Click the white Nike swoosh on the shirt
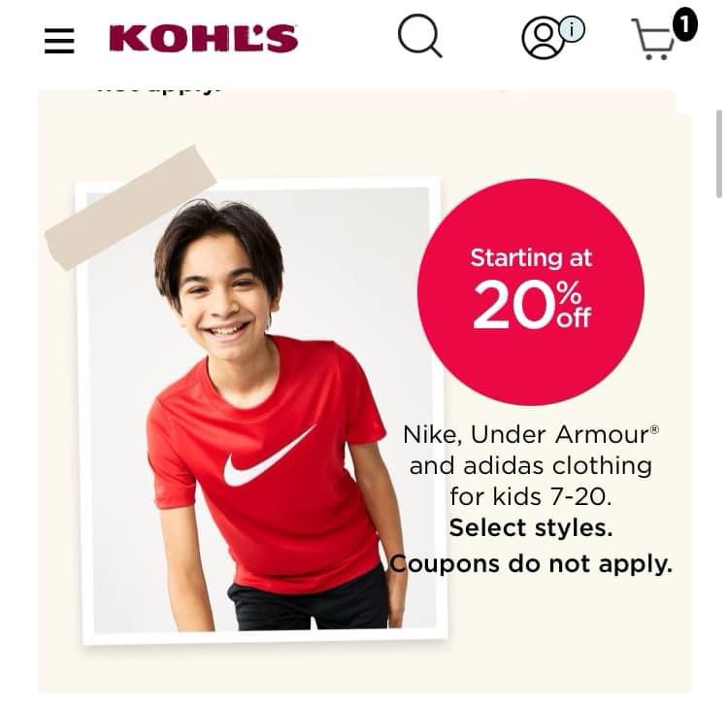 point(268,457)
